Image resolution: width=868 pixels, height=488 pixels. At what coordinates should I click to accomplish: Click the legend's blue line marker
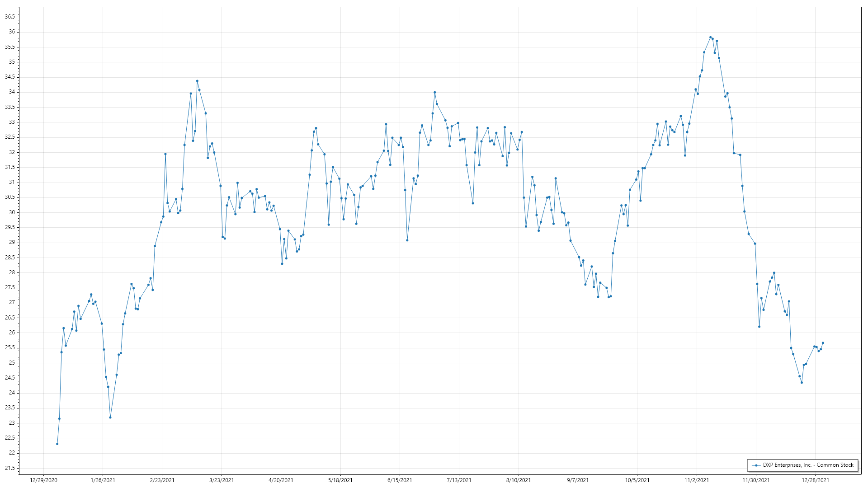[x=756, y=465]
